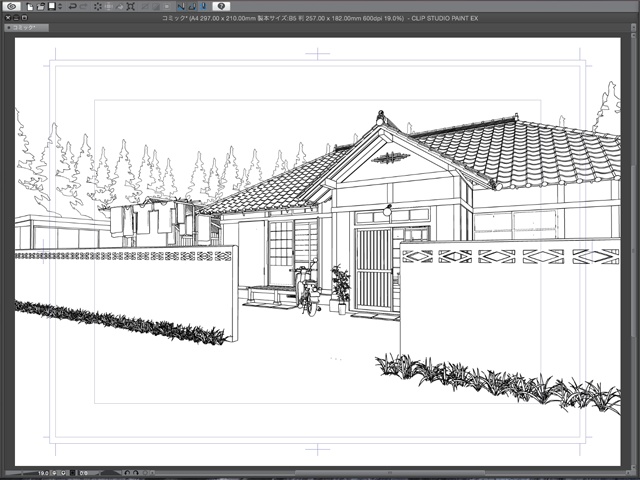Screen dimensions: 640x480
Task: Click the Open file folder icon
Action: pos(41,7)
